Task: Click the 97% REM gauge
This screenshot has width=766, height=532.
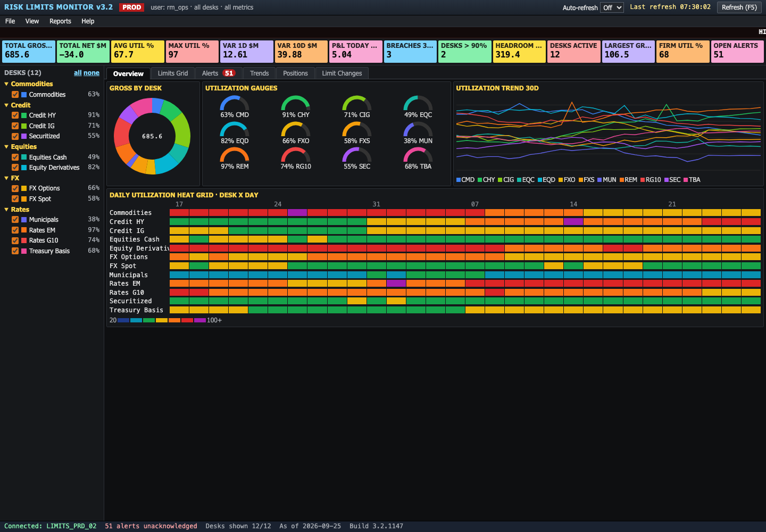Action: pyautogui.click(x=235, y=158)
